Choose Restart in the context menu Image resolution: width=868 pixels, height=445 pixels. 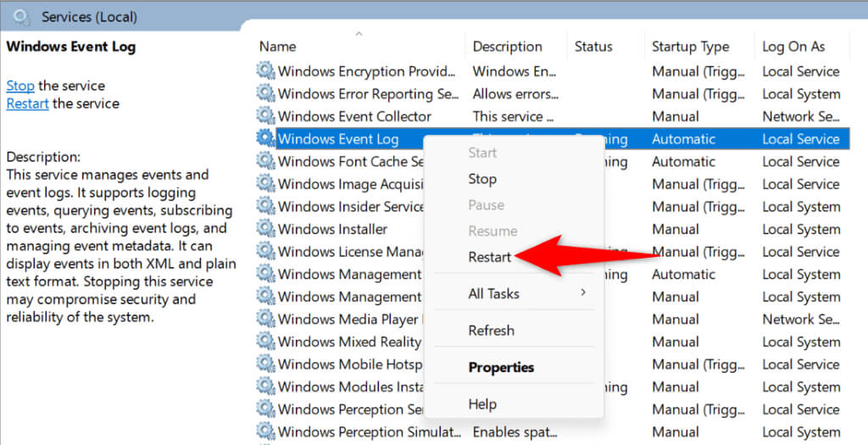[x=489, y=257]
